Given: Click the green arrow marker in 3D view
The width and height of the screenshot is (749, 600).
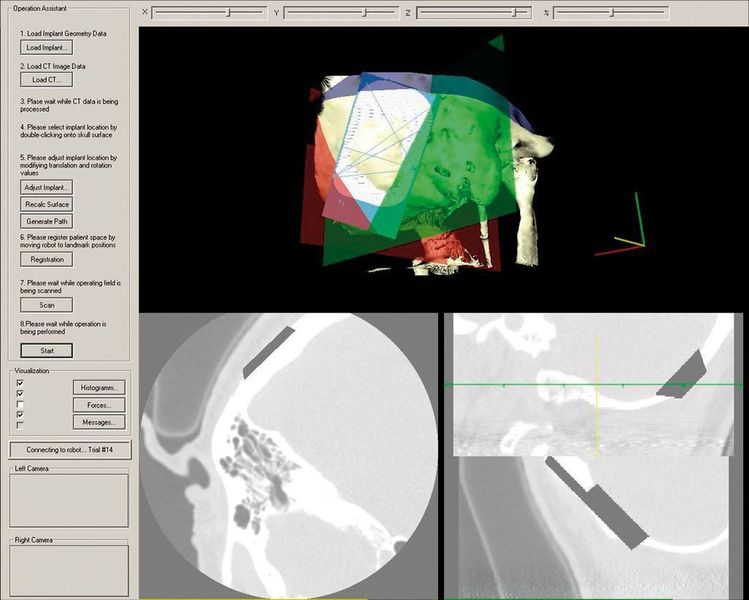Looking at the screenshot, I should click(x=497, y=43).
